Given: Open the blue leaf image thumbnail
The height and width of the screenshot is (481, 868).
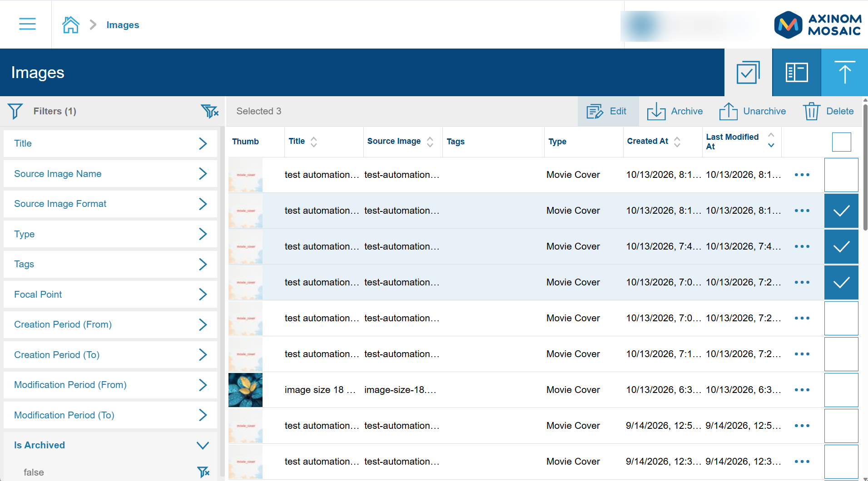Looking at the screenshot, I should (245, 390).
